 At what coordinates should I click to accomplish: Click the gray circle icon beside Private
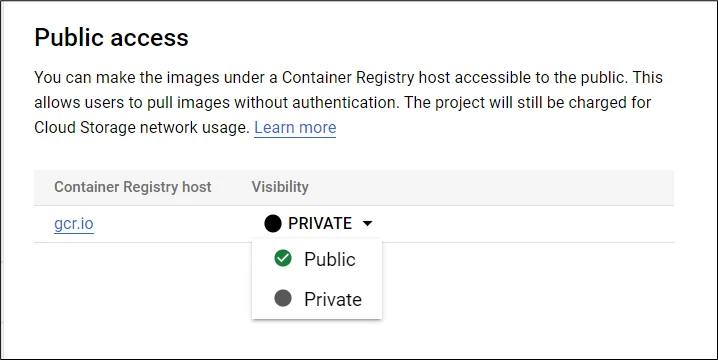283,299
